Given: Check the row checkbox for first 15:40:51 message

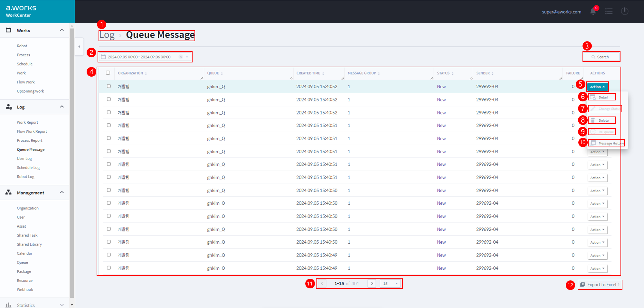Looking at the screenshot, I should click(x=109, y=125).
